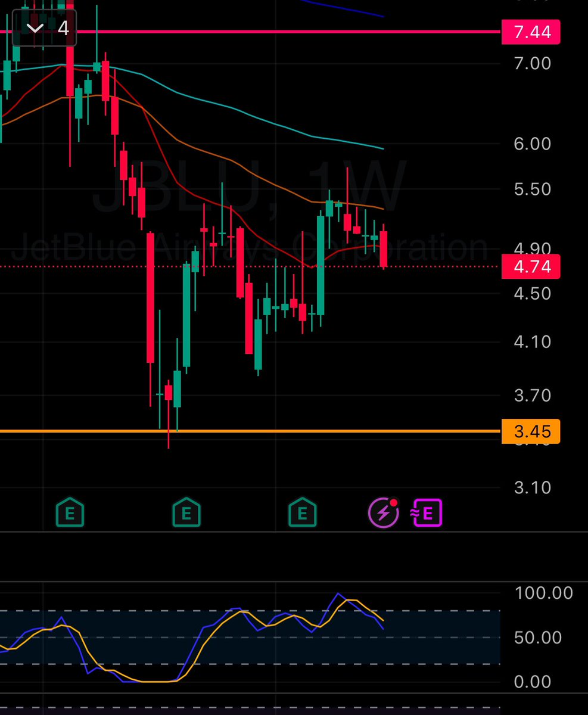Select the most recent red weekly candle
588x715 pixels.
[384, 249]
